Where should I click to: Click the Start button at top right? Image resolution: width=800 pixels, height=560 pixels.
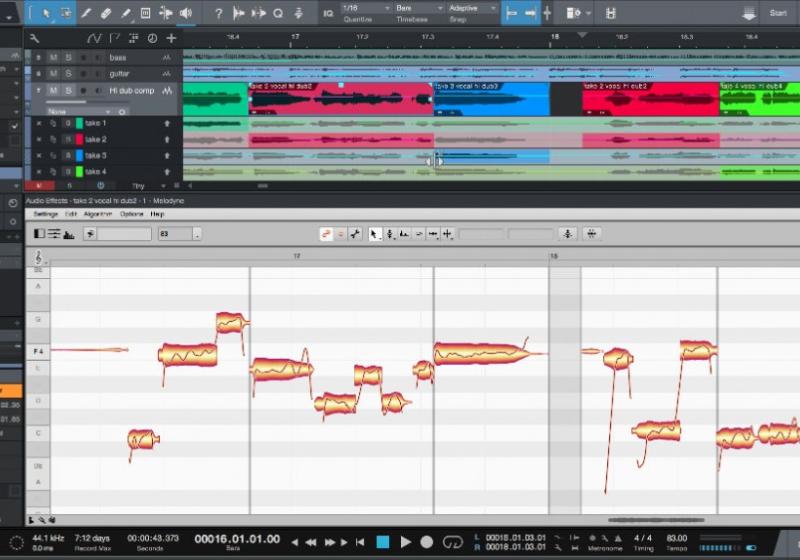pyautogui.click(x=778, y=13)
